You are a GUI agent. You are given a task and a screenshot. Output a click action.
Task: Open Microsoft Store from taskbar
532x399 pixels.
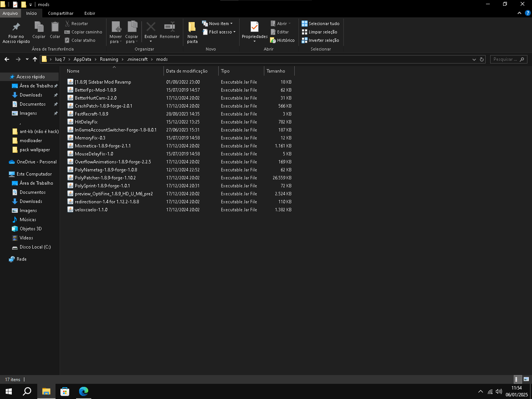coord(65,391)
